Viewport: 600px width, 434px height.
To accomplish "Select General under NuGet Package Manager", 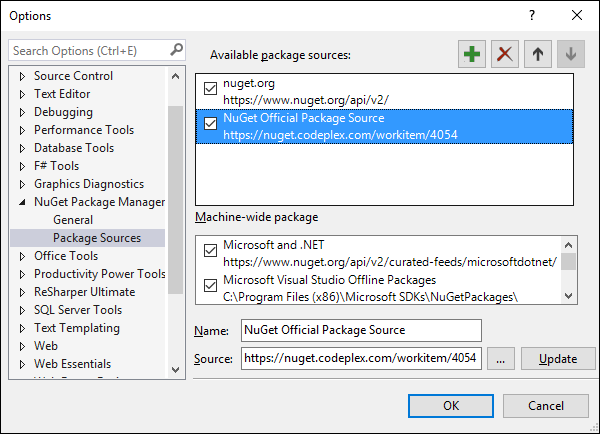I will point(73,220).
